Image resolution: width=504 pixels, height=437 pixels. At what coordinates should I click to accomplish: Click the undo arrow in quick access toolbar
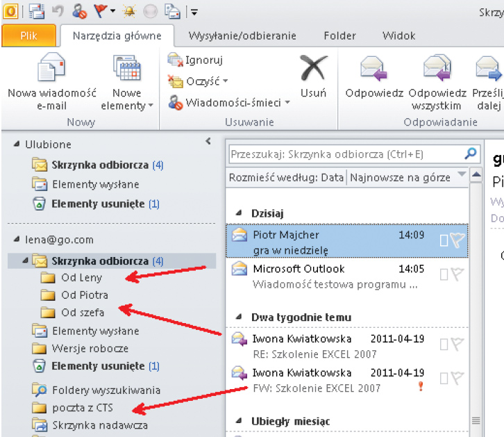pos(58,11)
